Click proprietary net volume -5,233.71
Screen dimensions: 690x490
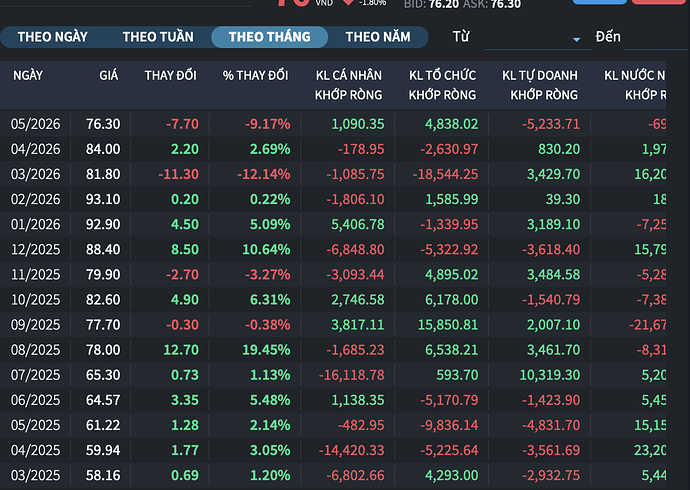point(551,124)
